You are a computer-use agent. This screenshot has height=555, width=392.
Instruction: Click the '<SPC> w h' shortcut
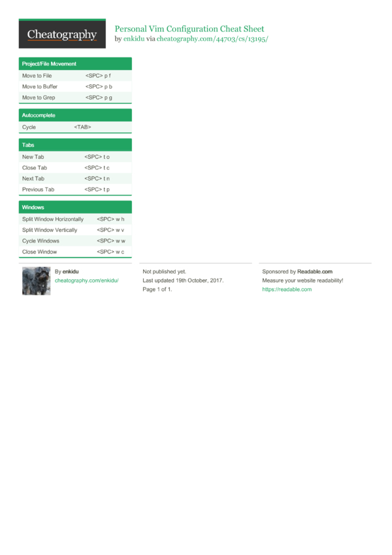point(110,219)
